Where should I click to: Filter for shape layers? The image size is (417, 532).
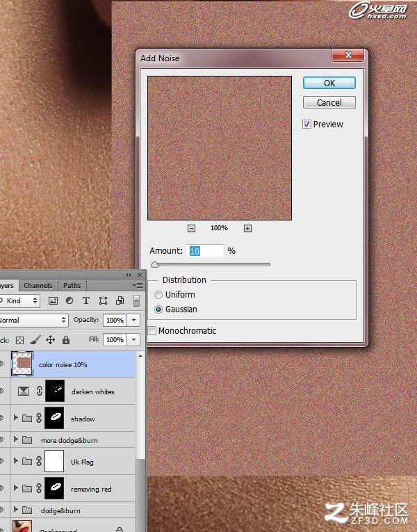tap(103, 300)
